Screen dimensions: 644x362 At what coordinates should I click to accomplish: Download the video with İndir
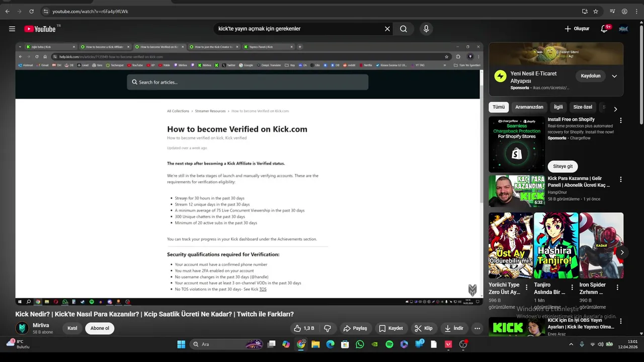(x=454, y=328)
